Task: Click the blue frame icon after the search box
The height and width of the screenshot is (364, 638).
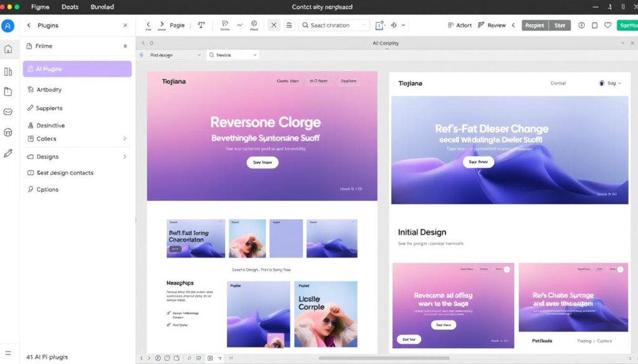Action: pos(379,25)
